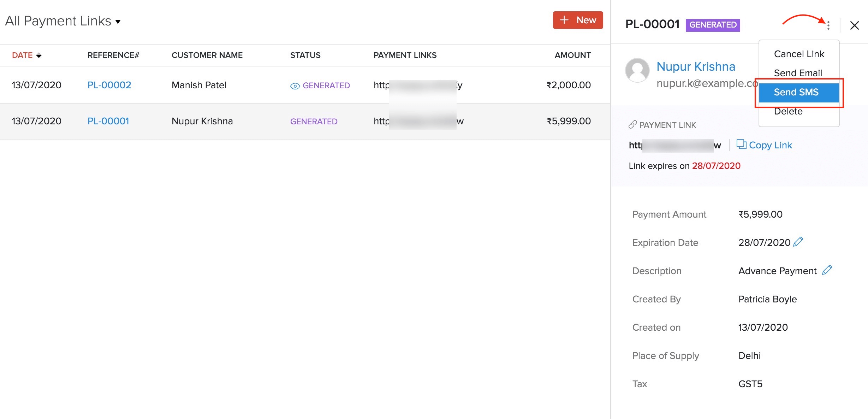Image resolution: width=868 pixels, height=419 pixels.
Task: Click Delete in the dropdown menu
Action: [788, 112]
